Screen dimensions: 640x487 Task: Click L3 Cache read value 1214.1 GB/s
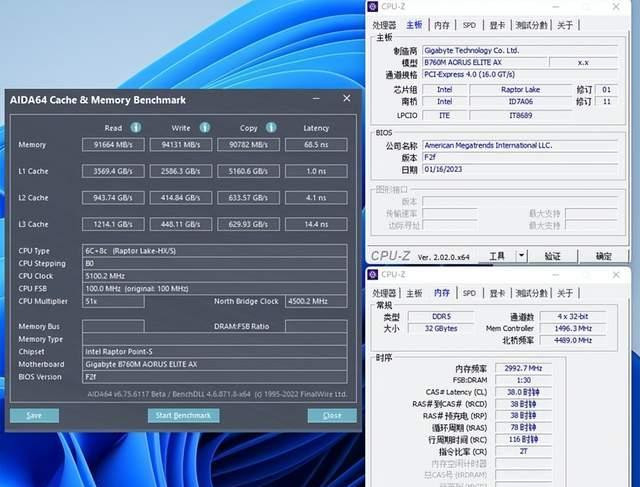click(x=113, y=224)
